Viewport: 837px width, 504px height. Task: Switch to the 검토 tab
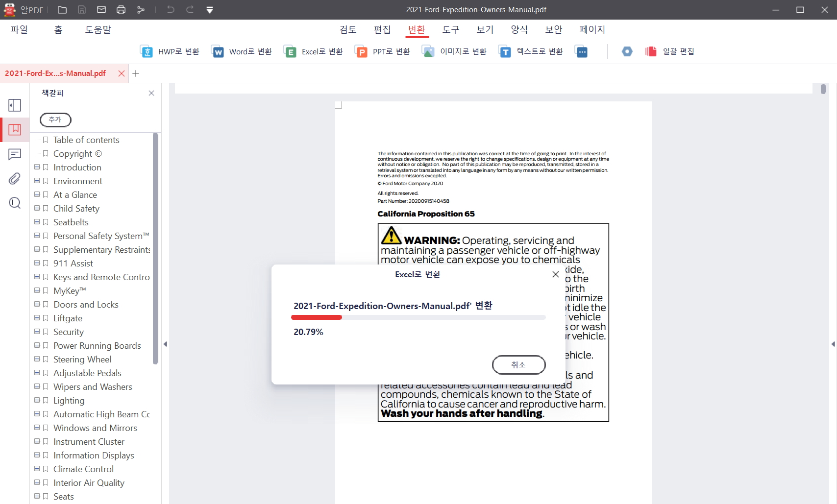coord(348,30)
